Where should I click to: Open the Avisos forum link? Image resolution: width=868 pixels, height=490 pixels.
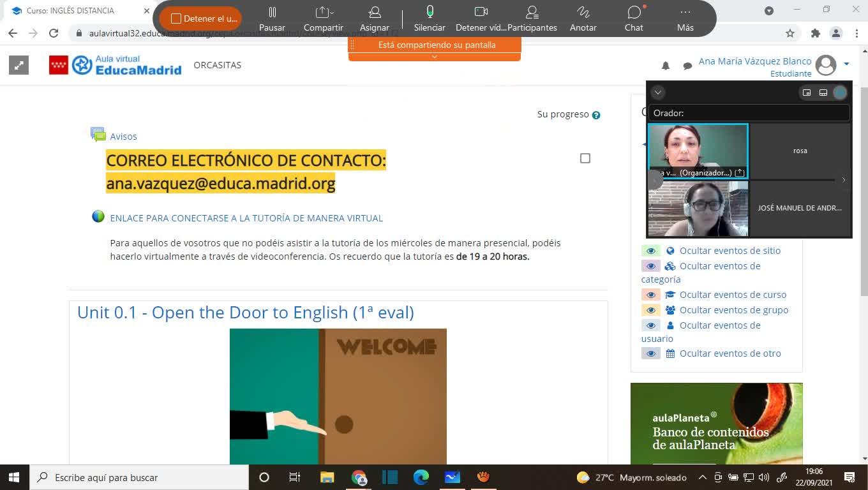point(123,136)
